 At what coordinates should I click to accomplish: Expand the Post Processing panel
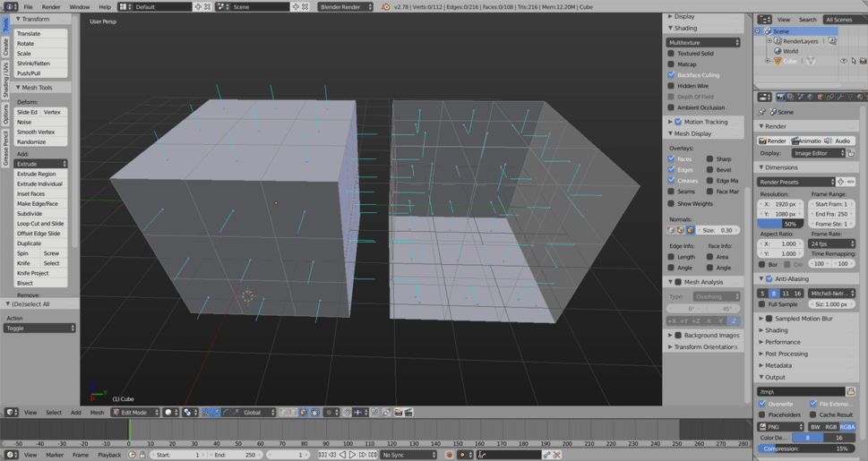(x=786, y=354)
